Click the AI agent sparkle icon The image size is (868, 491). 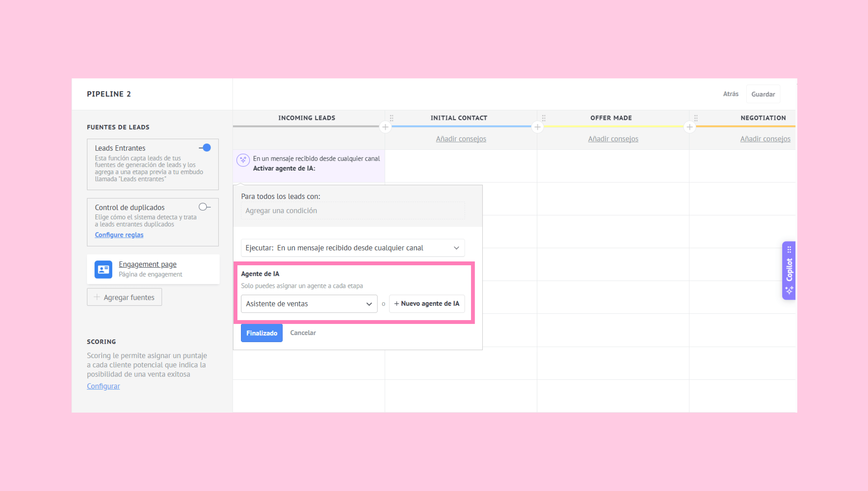point(243,160)
